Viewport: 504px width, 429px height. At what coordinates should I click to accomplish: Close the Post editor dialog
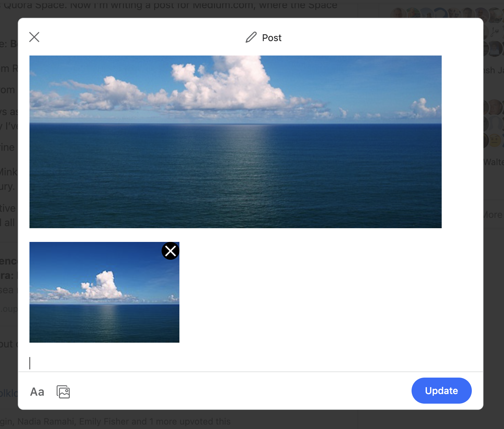34,37
